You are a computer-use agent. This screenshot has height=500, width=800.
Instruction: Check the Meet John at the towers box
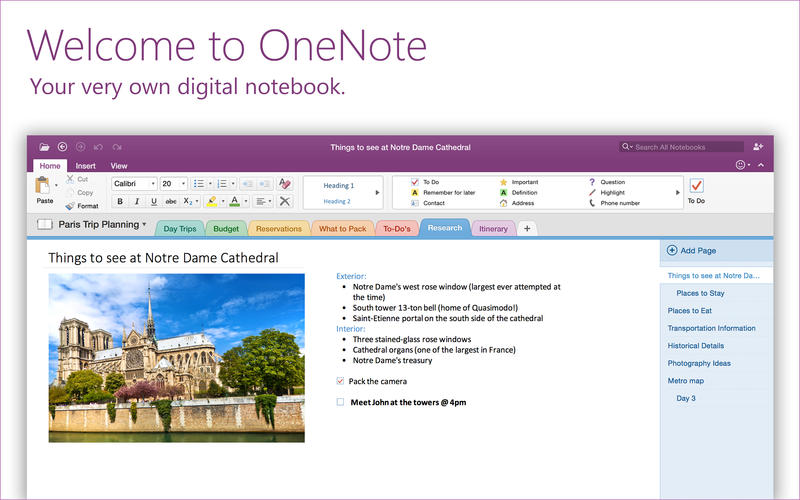(x=341, y=402)
